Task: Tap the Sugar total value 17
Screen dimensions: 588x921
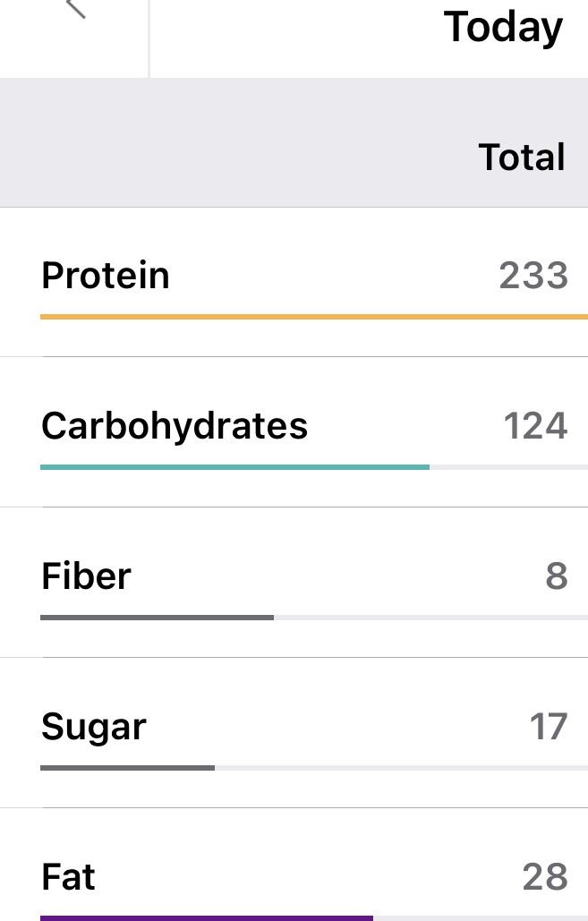Action: (548, 727)
